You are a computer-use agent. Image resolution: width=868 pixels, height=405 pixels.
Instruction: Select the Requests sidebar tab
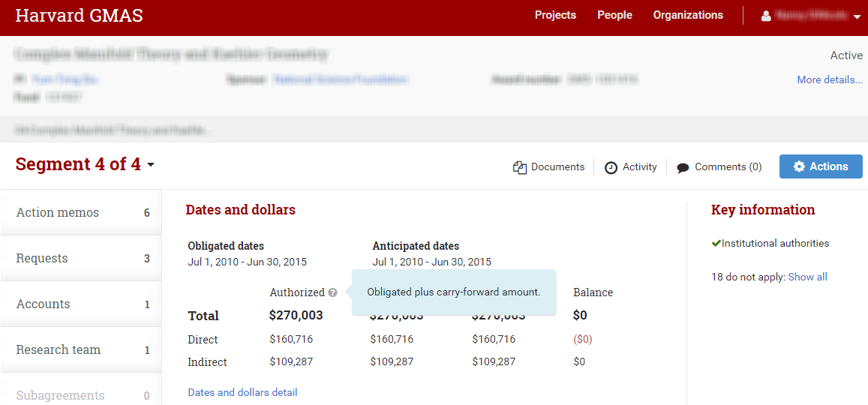[x=81, y=259]
